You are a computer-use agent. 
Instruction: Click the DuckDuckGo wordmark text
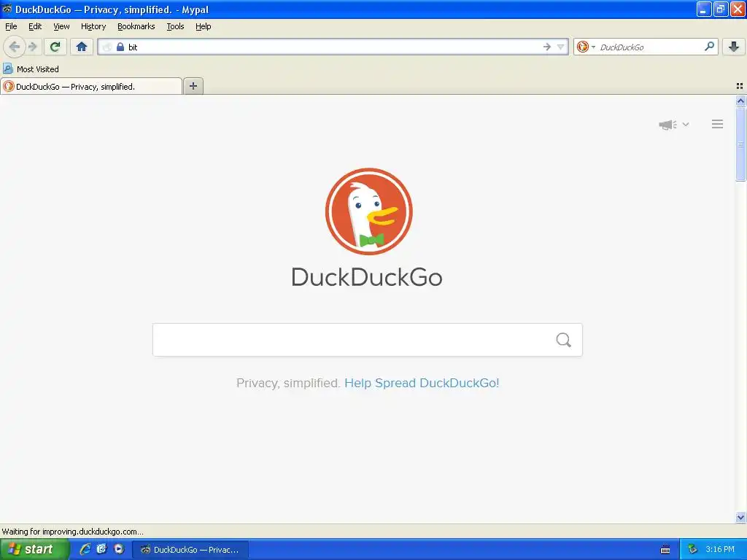367,277
